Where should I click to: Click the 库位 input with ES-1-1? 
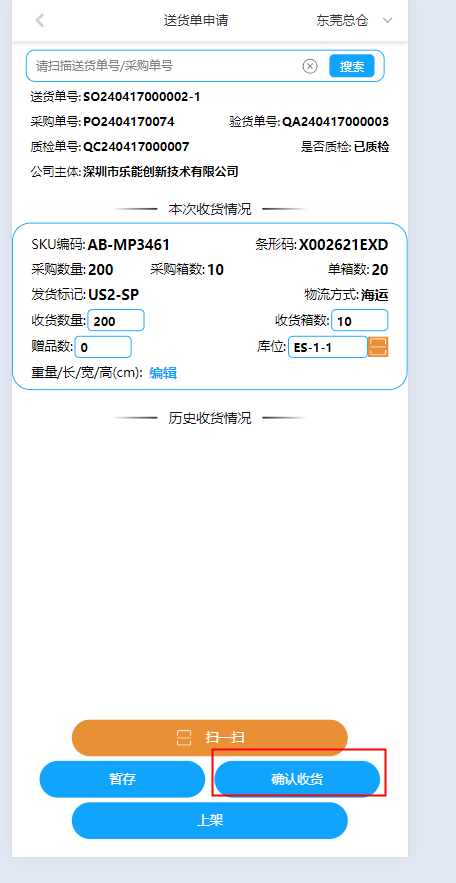328,347
